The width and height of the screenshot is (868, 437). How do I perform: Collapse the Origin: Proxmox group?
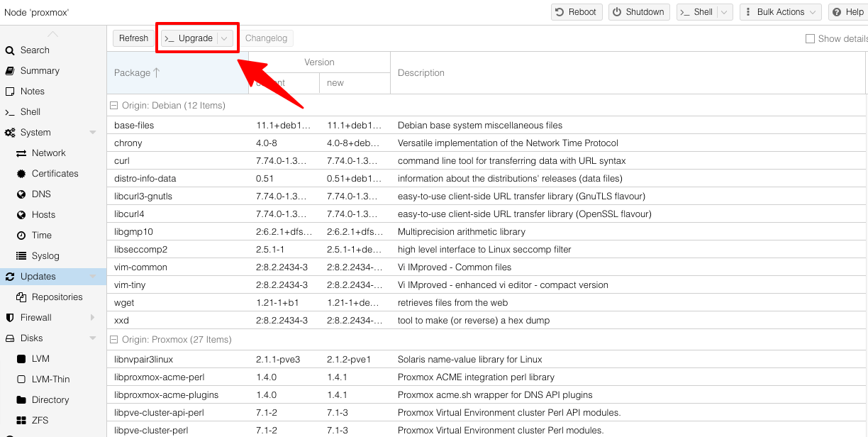113,340
